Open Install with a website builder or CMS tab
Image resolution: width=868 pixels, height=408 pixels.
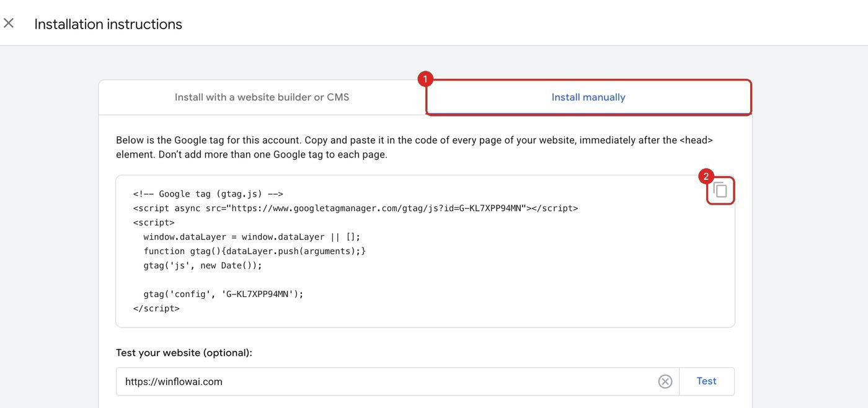pyautogui.click(x=262, y=97)
